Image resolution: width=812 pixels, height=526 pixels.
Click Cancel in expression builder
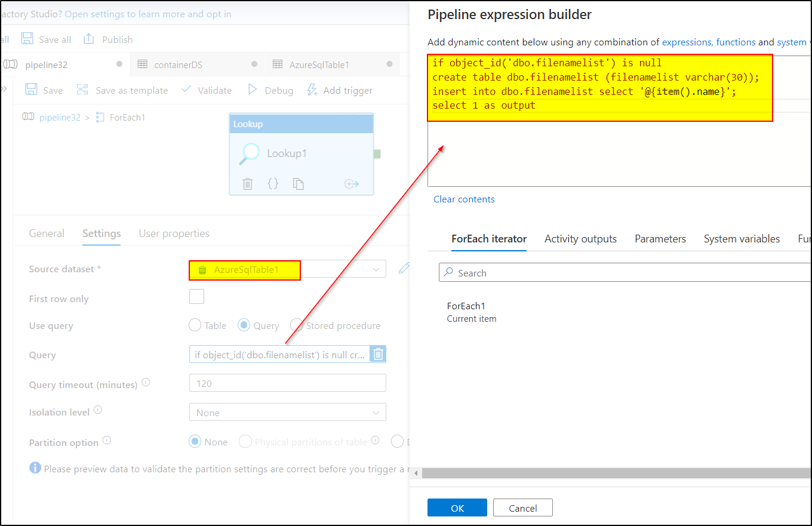(523, 508)
